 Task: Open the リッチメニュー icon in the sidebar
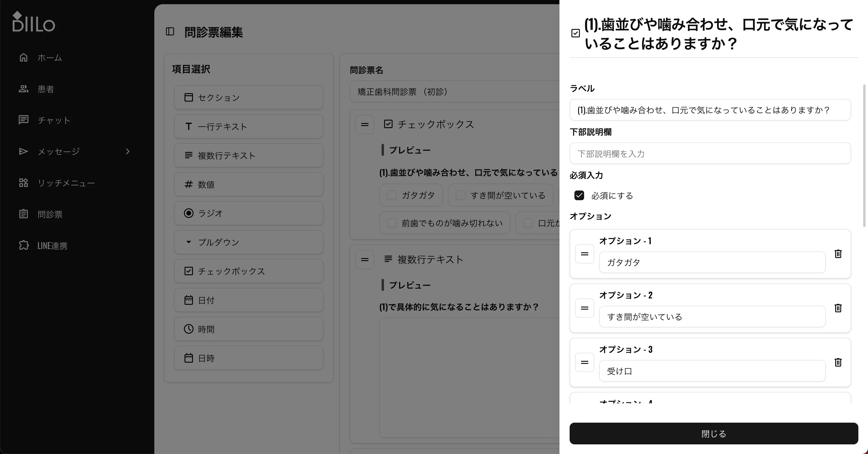24,183
